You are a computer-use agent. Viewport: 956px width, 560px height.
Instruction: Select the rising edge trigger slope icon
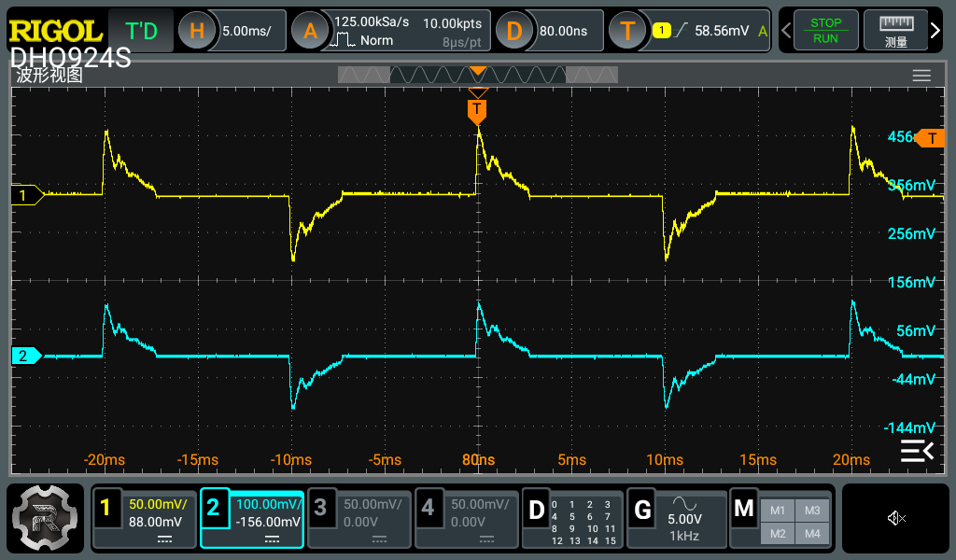(x=682, y=30)
